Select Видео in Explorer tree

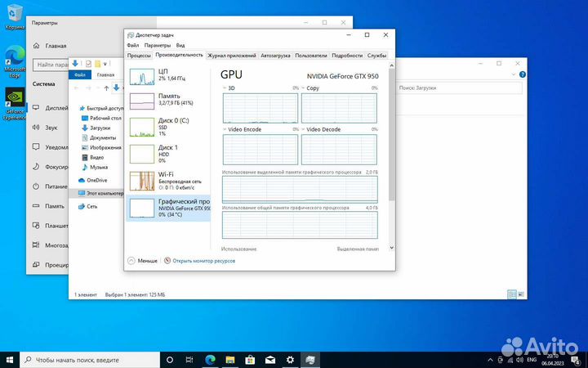pos(92,157)
